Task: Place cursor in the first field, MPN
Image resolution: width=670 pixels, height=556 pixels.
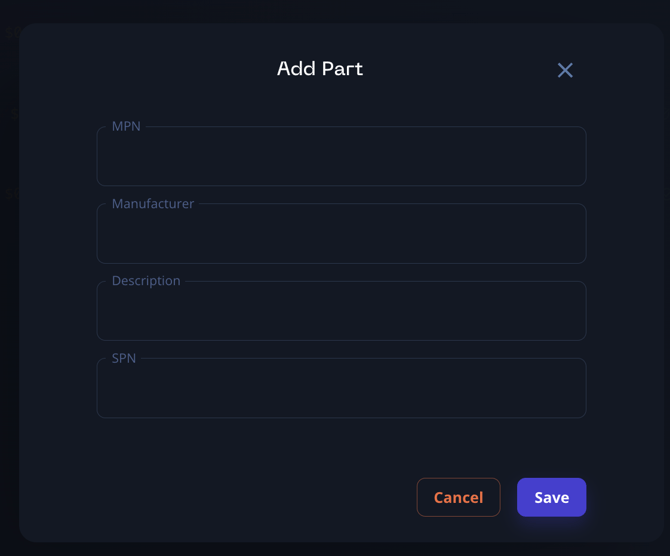Action: [x=341, y=157]
